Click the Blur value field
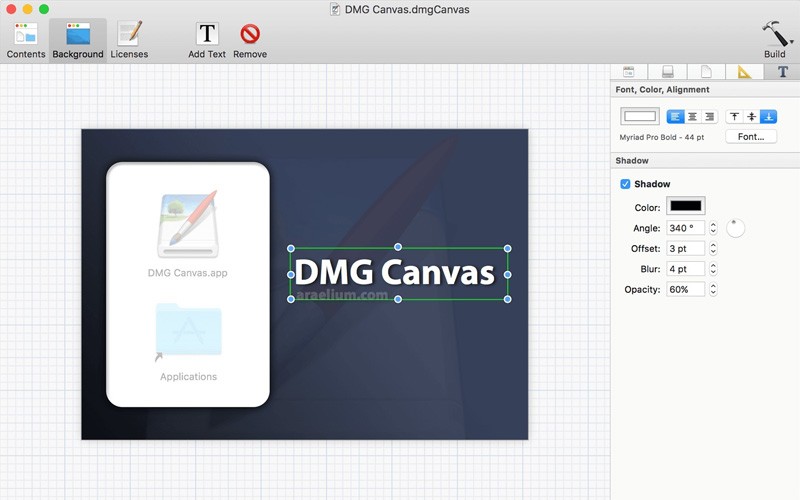The width and height of the screenshot is (800, 500). coord(686,269)
